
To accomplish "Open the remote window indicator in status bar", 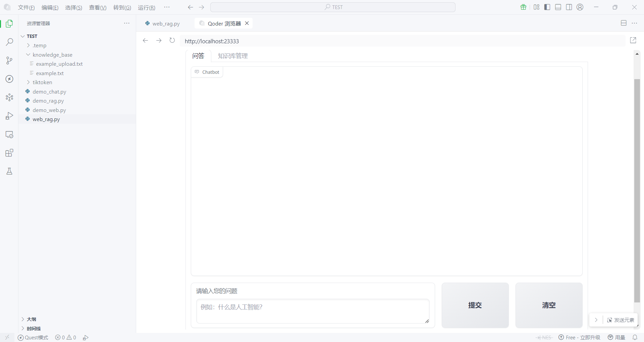I will [x=7, y=337].
